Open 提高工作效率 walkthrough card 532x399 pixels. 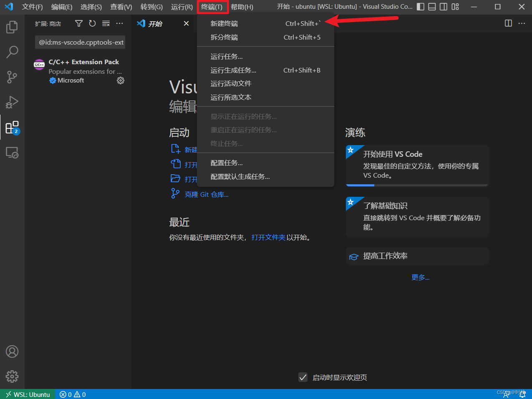click(417, 256)
